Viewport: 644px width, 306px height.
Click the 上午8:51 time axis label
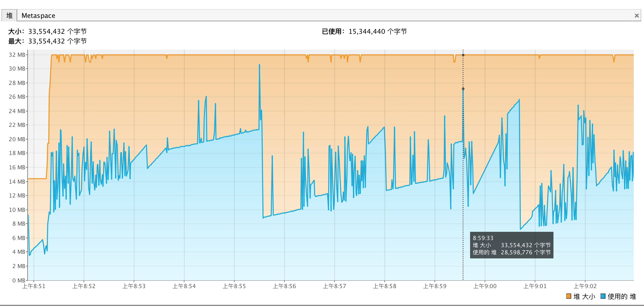click(x=34, y=286)
